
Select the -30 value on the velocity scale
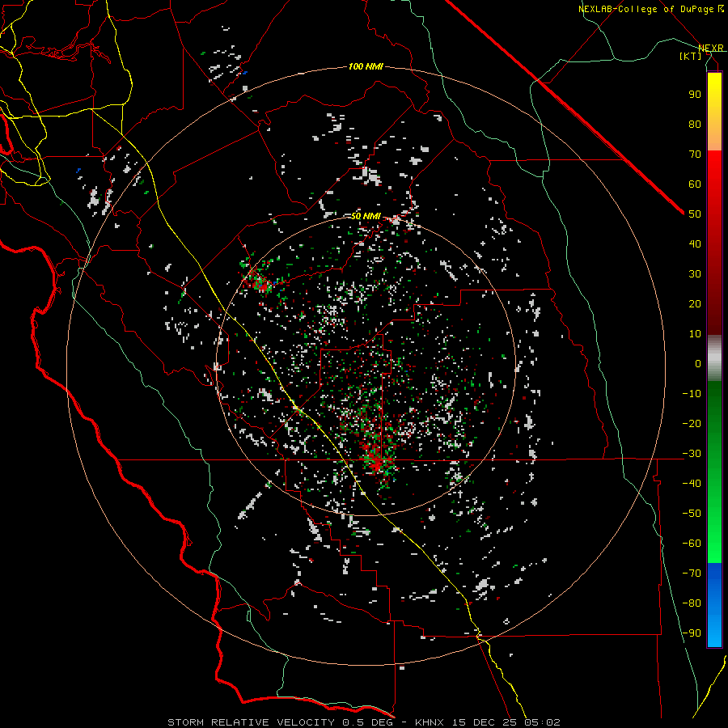692,454
